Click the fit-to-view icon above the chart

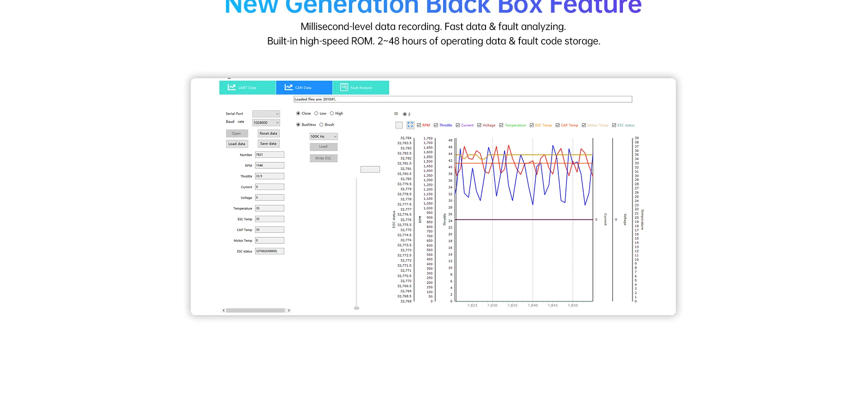point(410,125)
